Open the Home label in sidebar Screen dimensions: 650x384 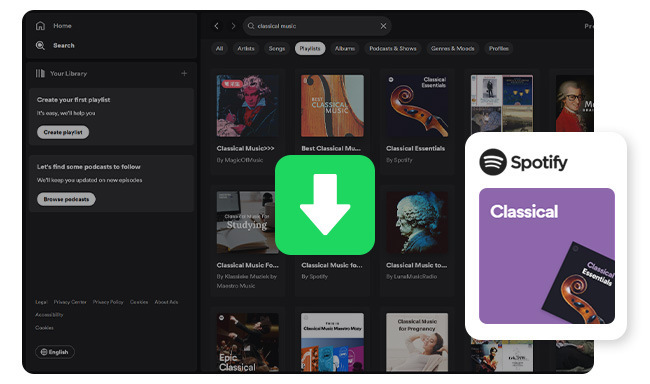[x=62, y=26]
